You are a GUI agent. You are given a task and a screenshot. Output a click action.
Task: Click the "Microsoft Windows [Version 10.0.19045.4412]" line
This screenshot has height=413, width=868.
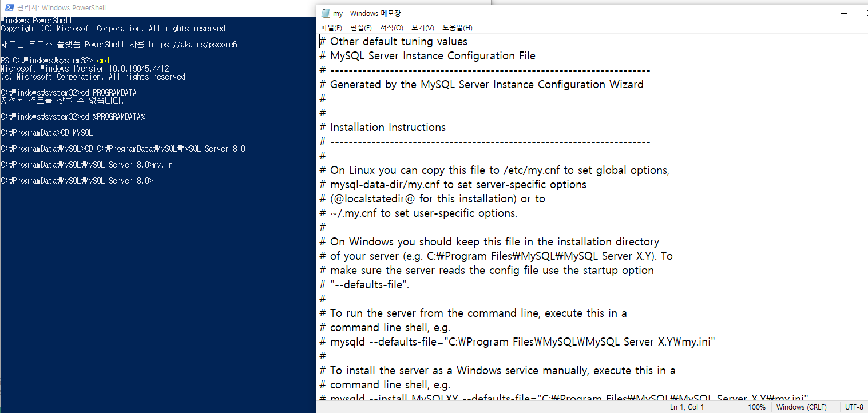tap(86, 68)
